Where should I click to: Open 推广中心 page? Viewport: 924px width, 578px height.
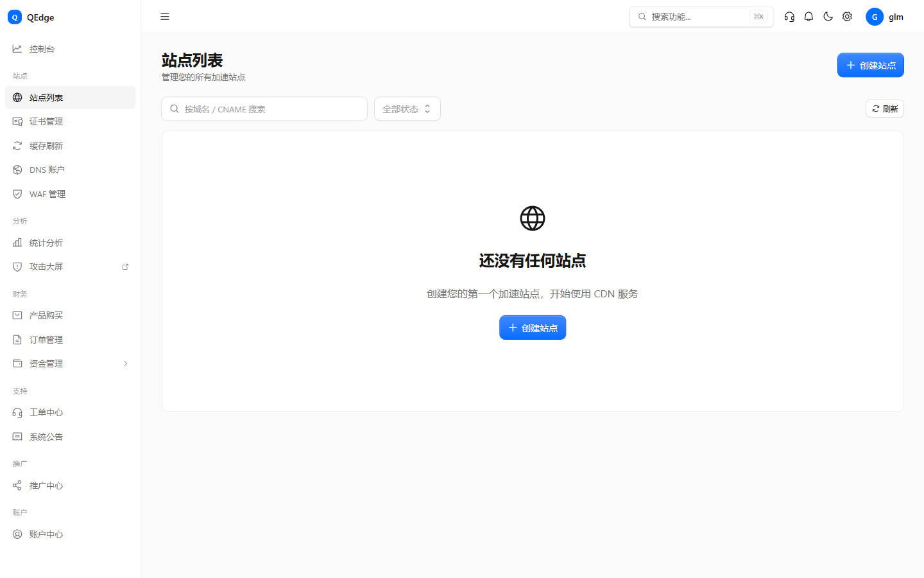[x=71, y=486]
